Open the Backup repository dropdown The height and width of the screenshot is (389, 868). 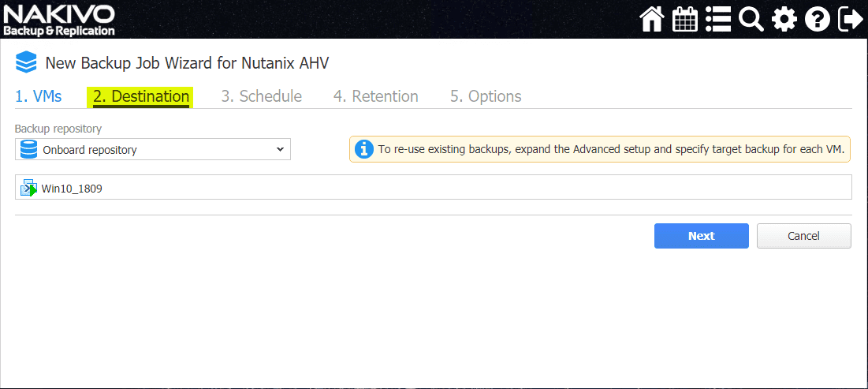(x=153, y=149)
